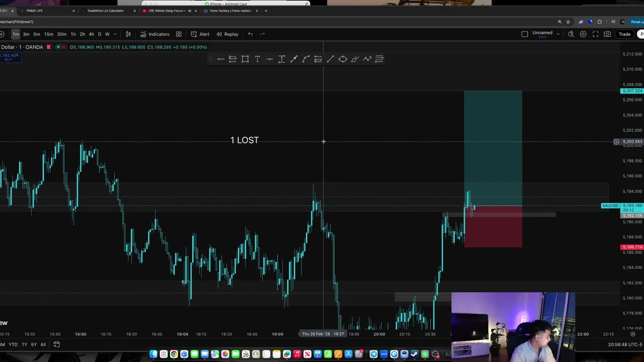644x362 pixels.
Task: Switch to the Weekly timeframe
Action: point(107,34)
